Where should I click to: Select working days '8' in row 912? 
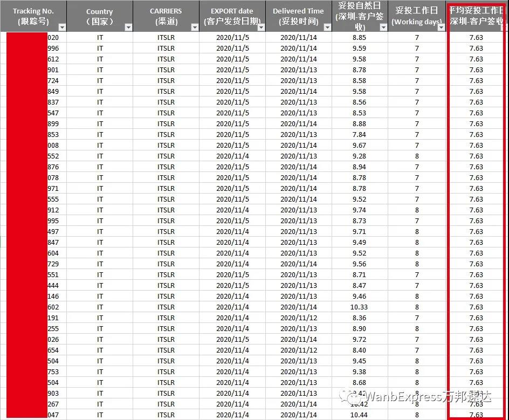(x=417, y=210)
